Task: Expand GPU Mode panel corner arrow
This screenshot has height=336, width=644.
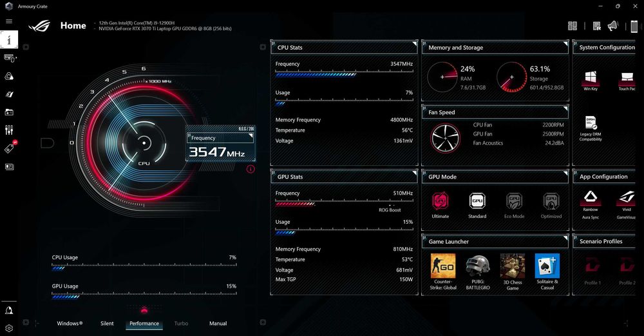Action: pos(565,173)
